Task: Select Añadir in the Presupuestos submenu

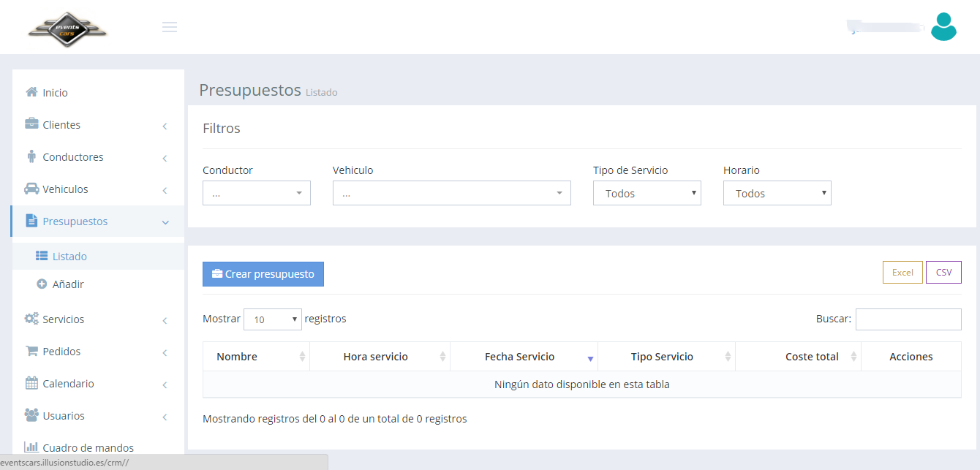Action: pyautogui.click(x=68, y=284)
